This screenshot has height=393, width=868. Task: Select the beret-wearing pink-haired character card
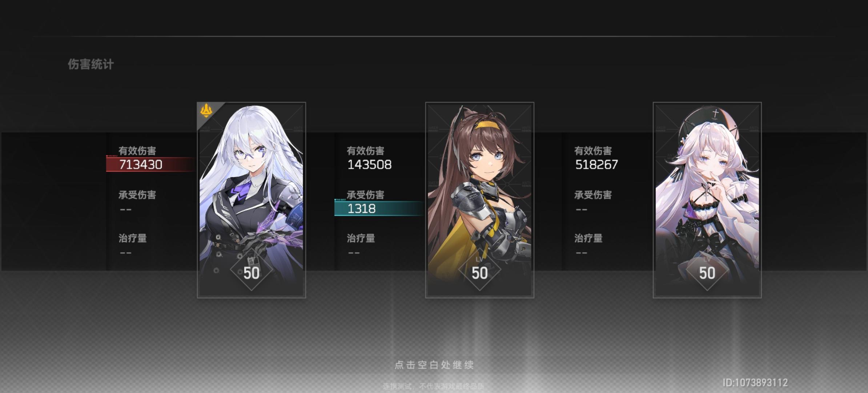coord(707,200)
